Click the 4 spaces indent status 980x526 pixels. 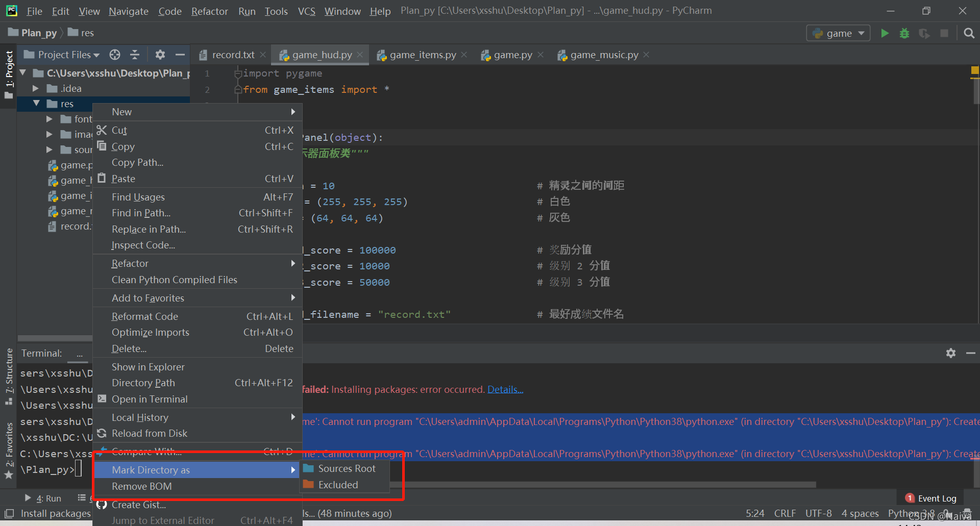[860, 513]
